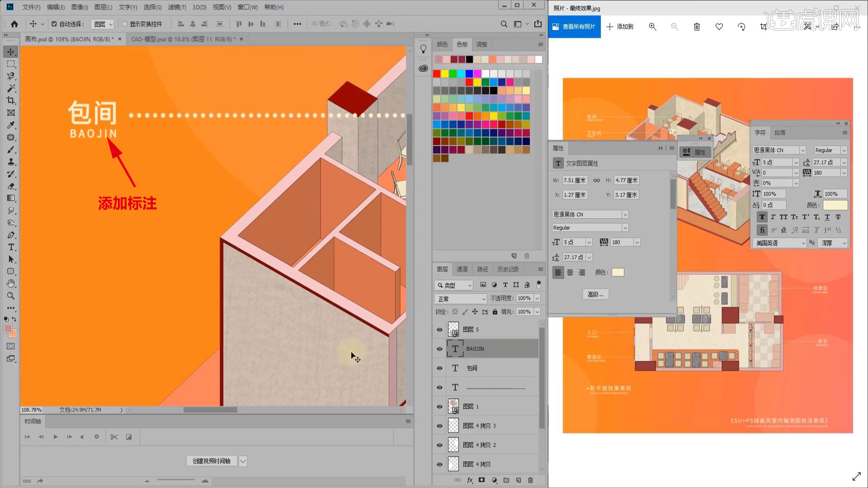Open the language 美国英语 dropdown
Image resolution: width=868 pixels, height=488 pixels.
(779, 243)
